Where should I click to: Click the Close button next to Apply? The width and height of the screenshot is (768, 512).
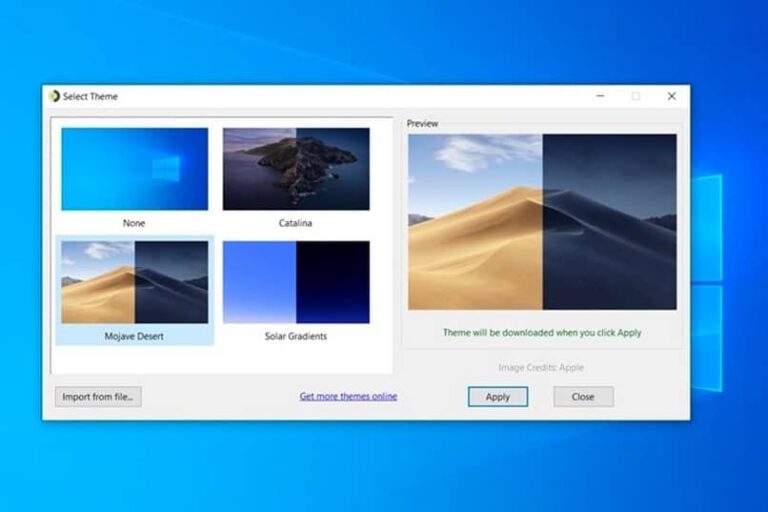tap(583, 397)
